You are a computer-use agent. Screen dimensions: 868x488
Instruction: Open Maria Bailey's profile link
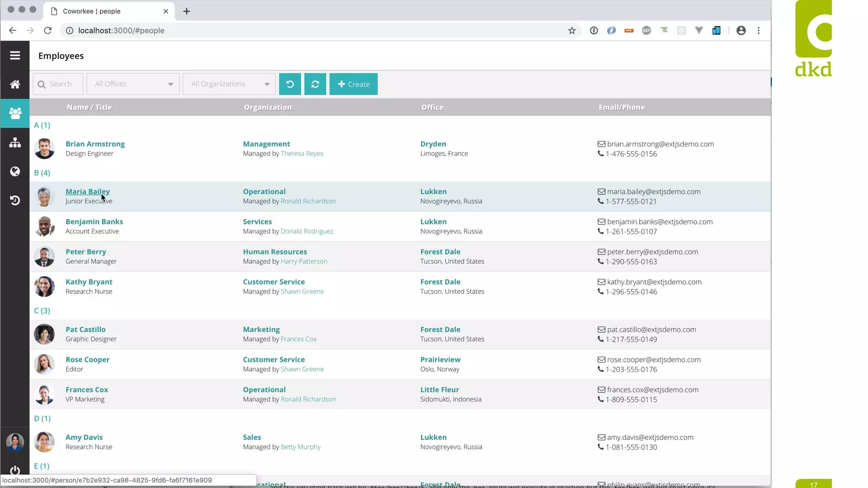[87, 191]
